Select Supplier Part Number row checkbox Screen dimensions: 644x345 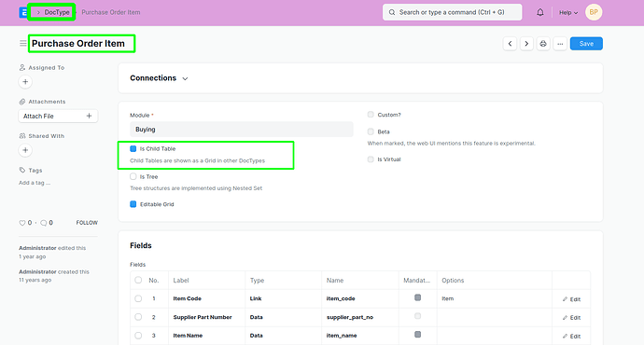[138, 317]
